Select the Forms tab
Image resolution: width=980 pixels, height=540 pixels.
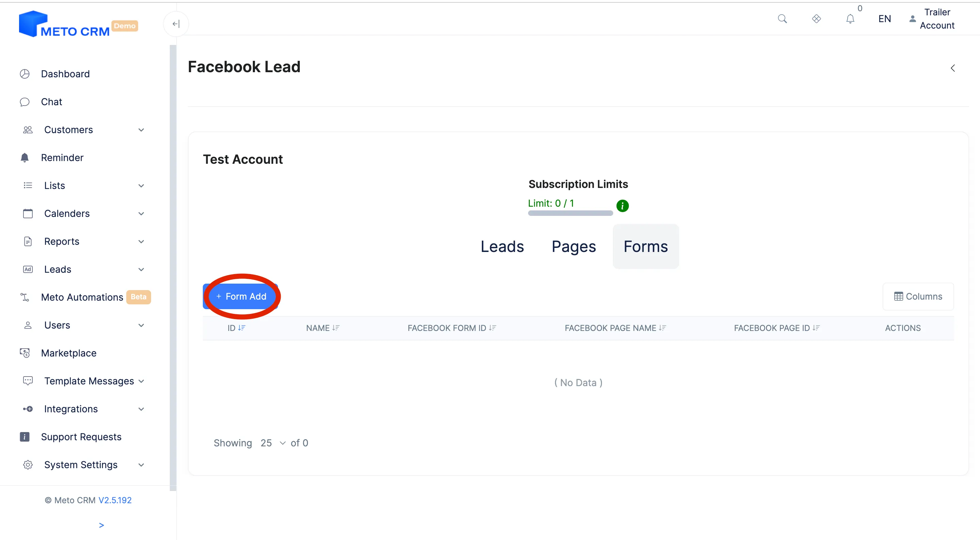point(646,247)
